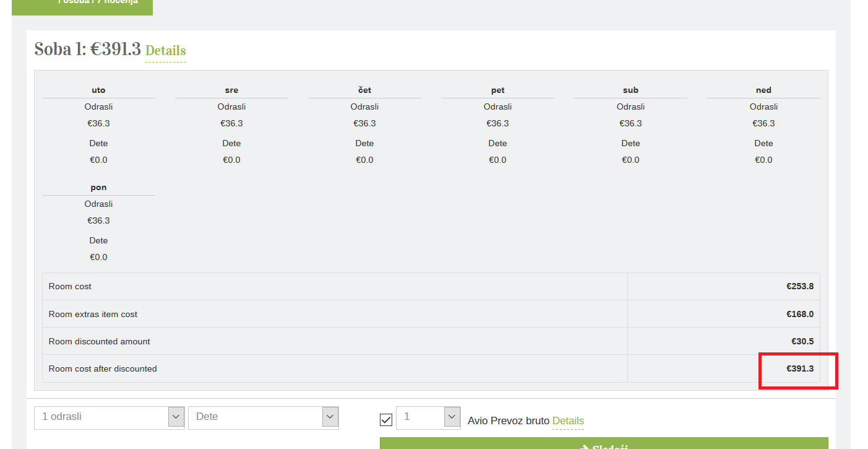The height and width of the screenshot is (449, 868).
Task: Click the 'sre' day column header
Action: click(231, 90)
